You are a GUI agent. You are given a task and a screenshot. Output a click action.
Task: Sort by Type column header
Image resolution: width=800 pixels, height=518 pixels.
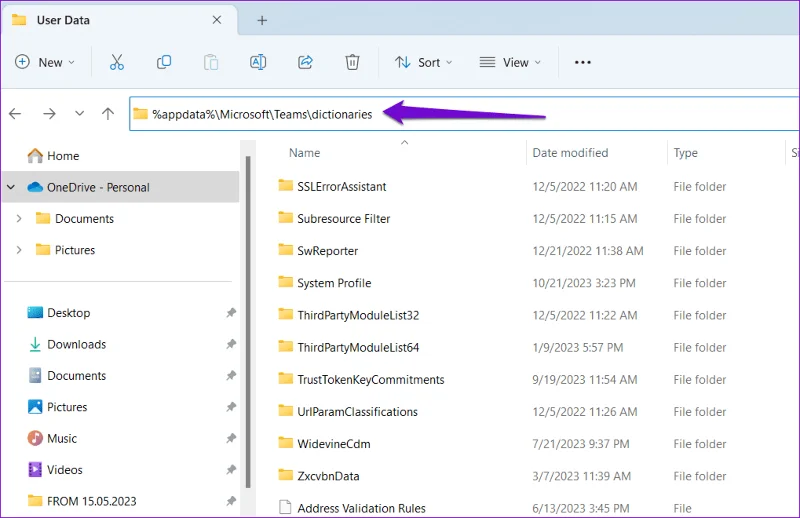[x=685, y=153]
